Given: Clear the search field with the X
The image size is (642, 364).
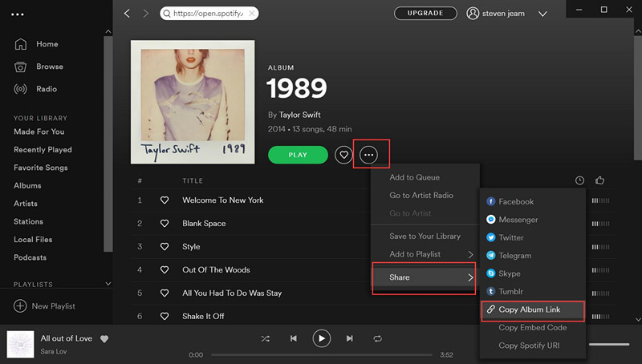Looking at the screenshot, I should tap(252, 14).
